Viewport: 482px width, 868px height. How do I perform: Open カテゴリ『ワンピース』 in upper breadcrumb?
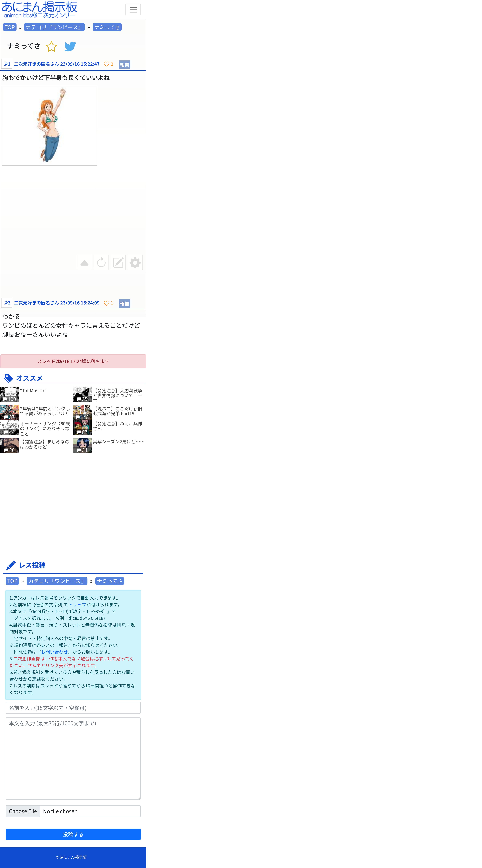pos(54,27)
